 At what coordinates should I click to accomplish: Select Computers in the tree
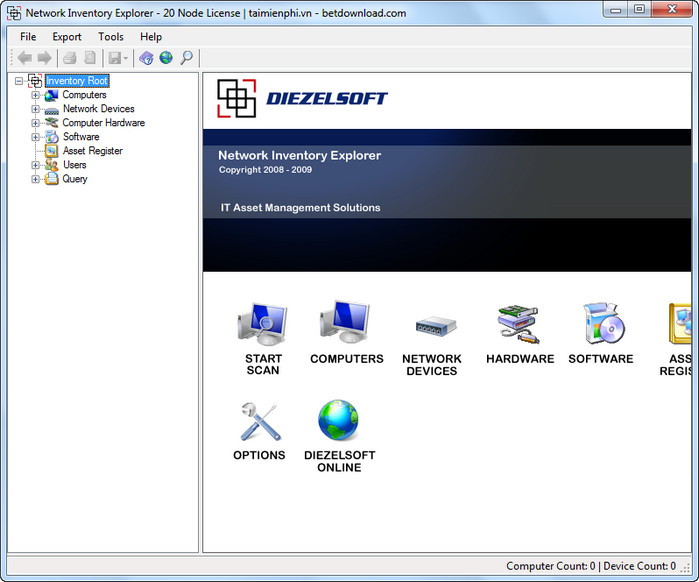point(84,94)
